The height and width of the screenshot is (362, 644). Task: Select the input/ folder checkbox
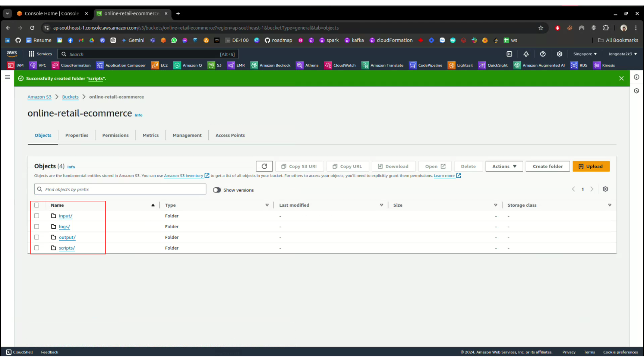[x=37, y=216]
